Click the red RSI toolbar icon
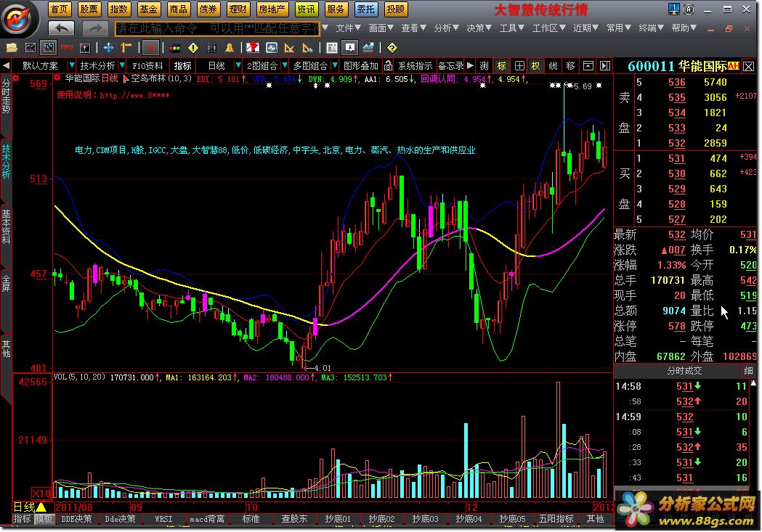This screenshot has height=532, width=762. (67, 48)
